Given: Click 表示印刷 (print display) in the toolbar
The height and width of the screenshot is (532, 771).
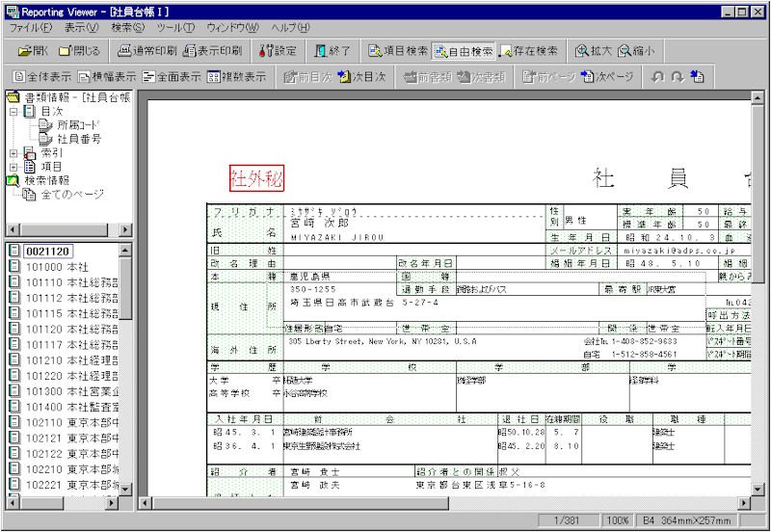Looking at the screenshot, I should tap(213, 51).
